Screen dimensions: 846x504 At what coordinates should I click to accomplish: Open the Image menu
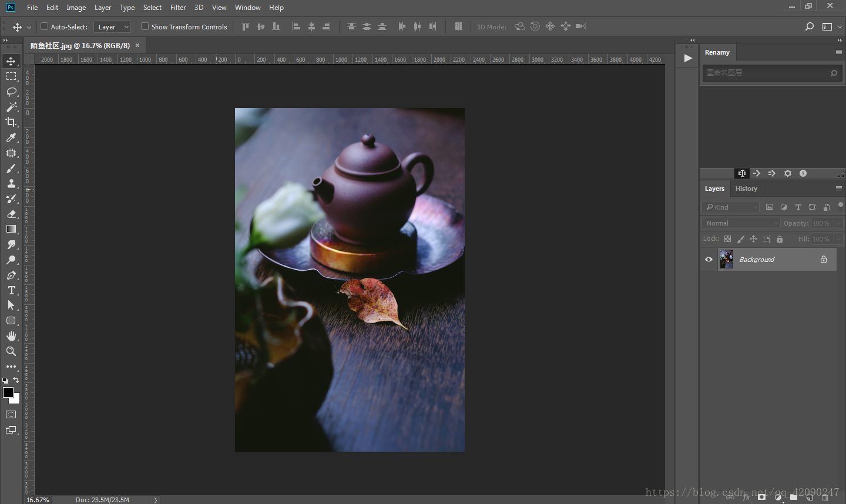[x=76, y=8]
